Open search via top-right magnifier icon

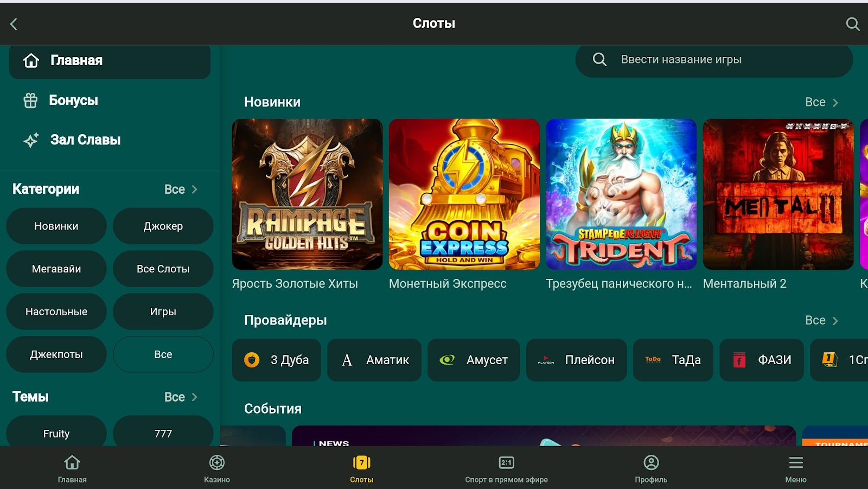click(852, 24)
